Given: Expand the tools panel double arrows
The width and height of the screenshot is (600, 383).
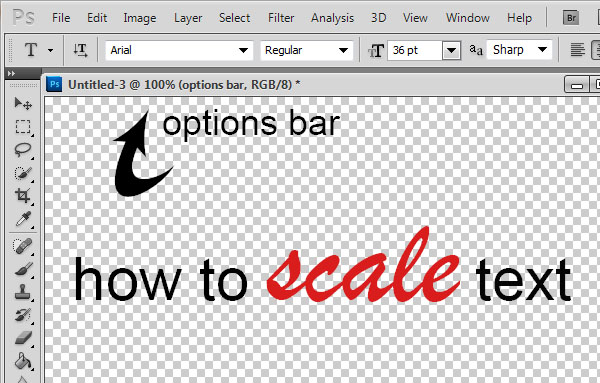Looking at the screenshot, I should pos(11,73).
